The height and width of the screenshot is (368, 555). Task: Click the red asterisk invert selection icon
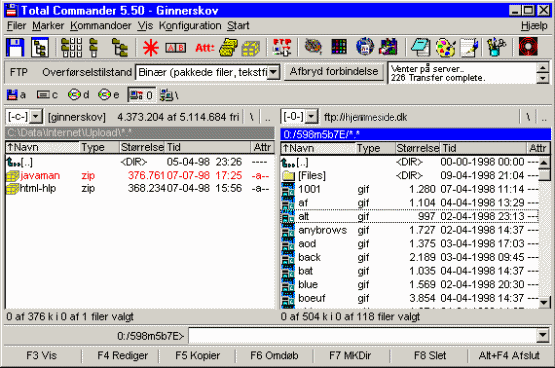(150, 47)
